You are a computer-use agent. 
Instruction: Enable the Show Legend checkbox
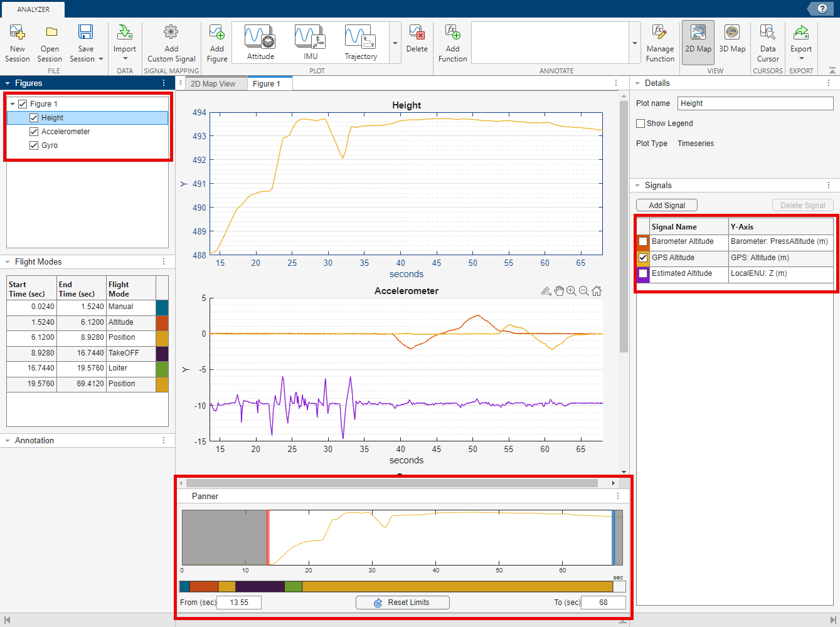pyautogui.click(x=641, y=124)
